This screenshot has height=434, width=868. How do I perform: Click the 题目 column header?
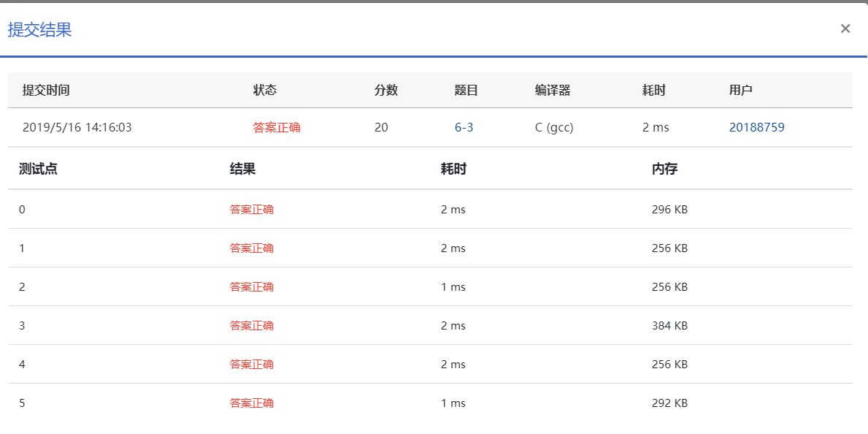tap(466, 91)
